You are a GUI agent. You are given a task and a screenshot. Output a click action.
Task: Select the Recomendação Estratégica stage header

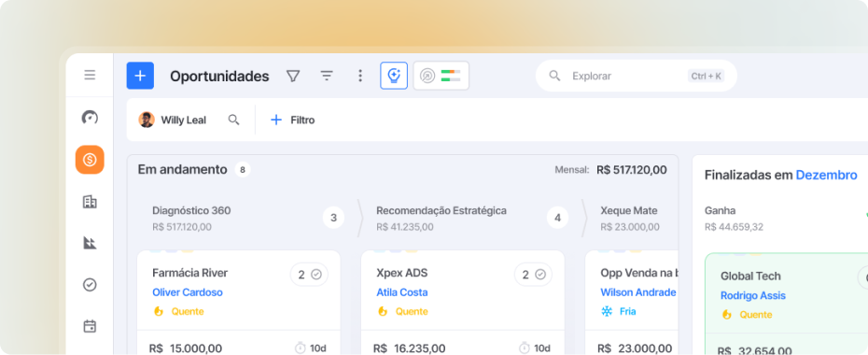(x=441, y=210)
